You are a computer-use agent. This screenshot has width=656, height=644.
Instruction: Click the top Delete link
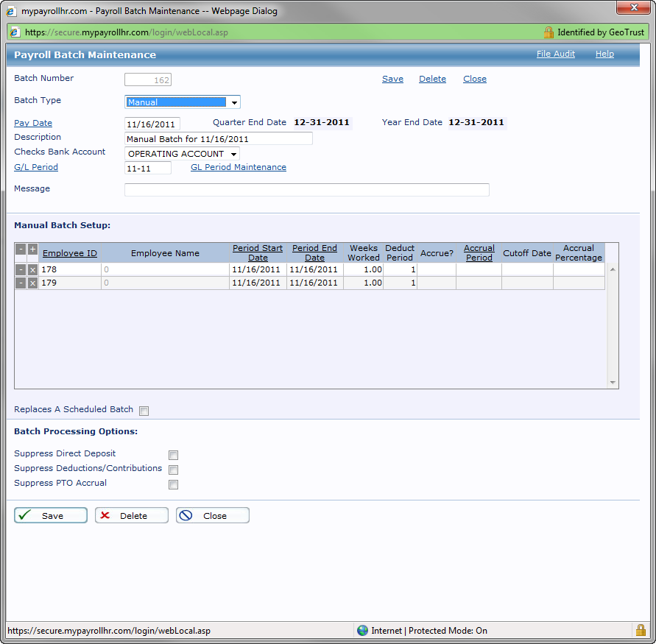[x=432, y=79]
